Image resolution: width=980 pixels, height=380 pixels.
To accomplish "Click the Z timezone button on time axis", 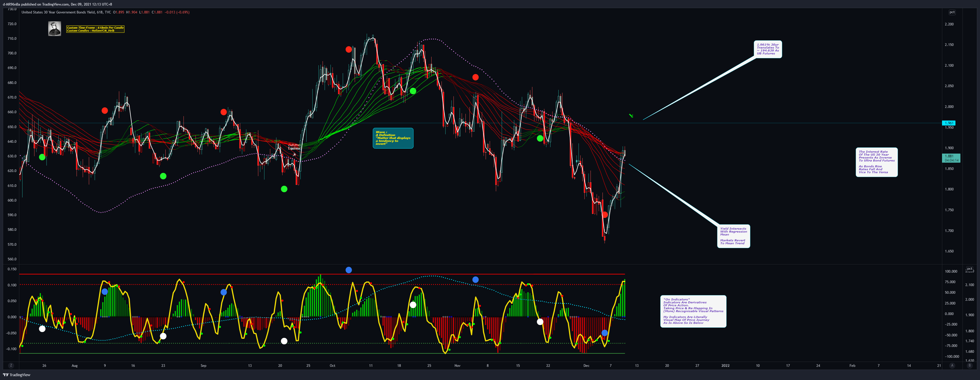I will [11, 366].
